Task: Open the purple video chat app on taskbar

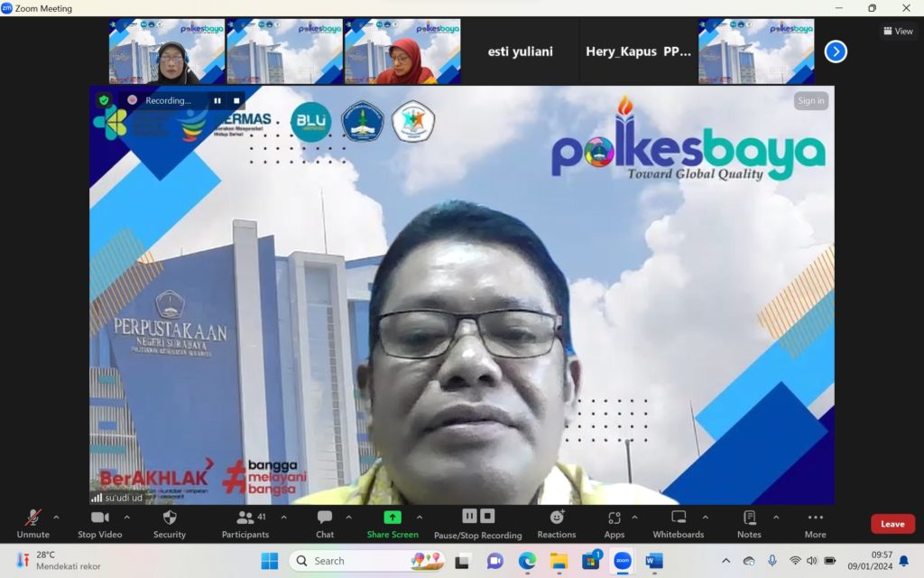Action: [x=494, y=561]
